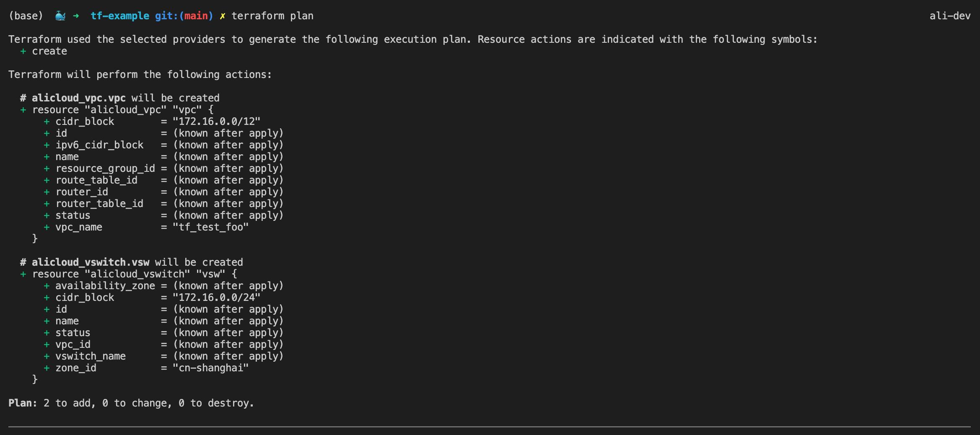The height and width of the screenshot is (435, 980).
Task: Click the "172.16.0.0/24" vswitch cidr value
Action: [217, 298]
